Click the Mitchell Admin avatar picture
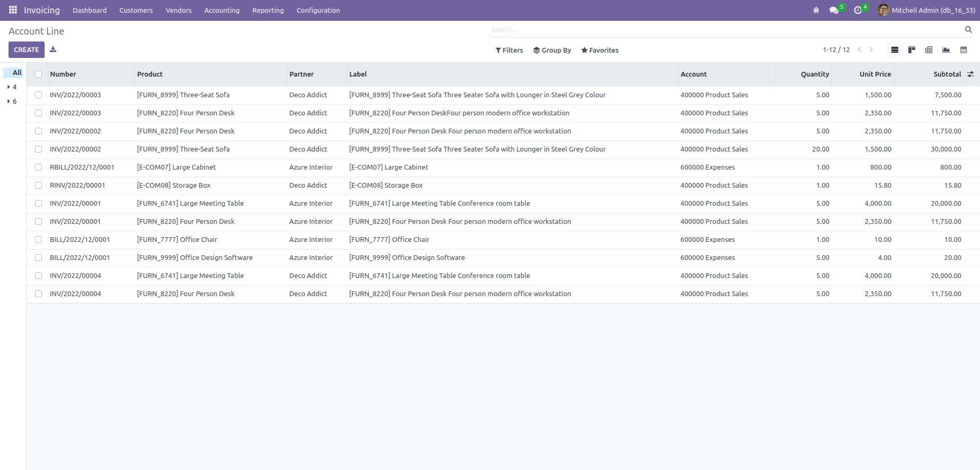Screen dimensions: 980x470 (x=883, y=10)
